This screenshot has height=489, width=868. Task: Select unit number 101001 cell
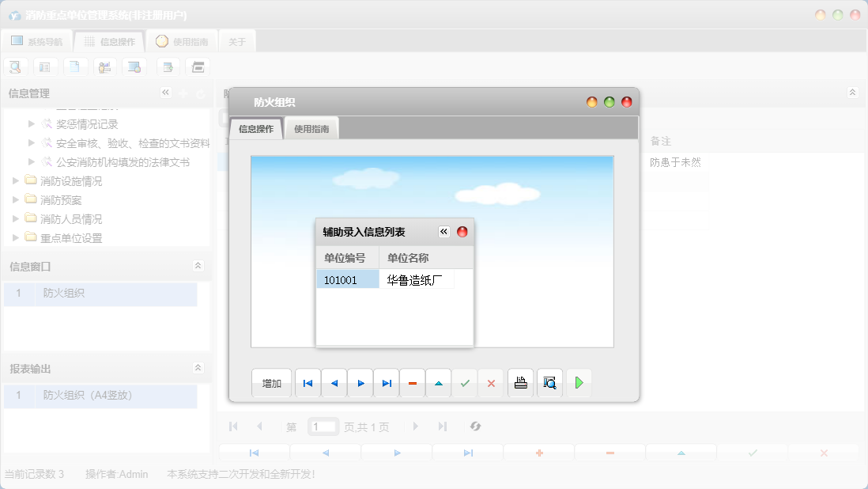348,280
